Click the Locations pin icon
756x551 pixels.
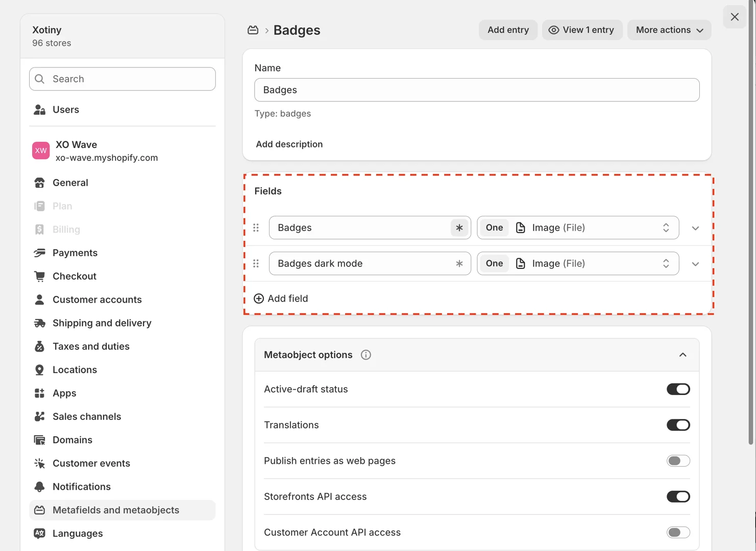point(40,370)
